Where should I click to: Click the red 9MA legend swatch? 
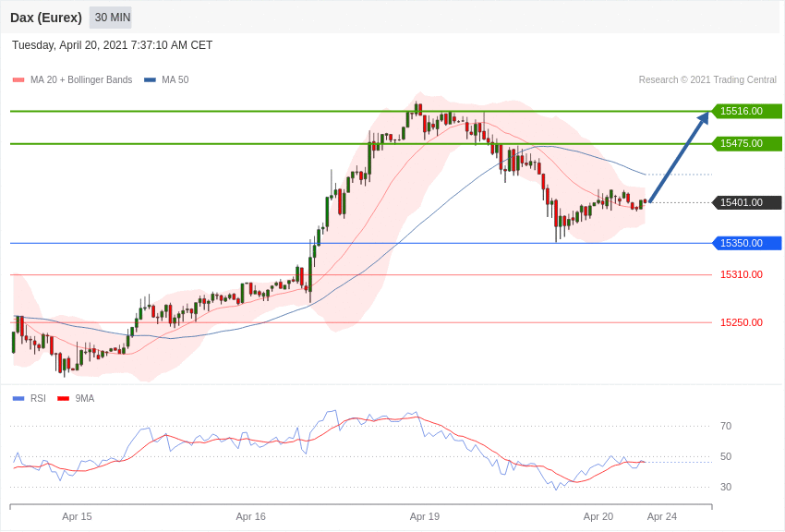point(63,399)
